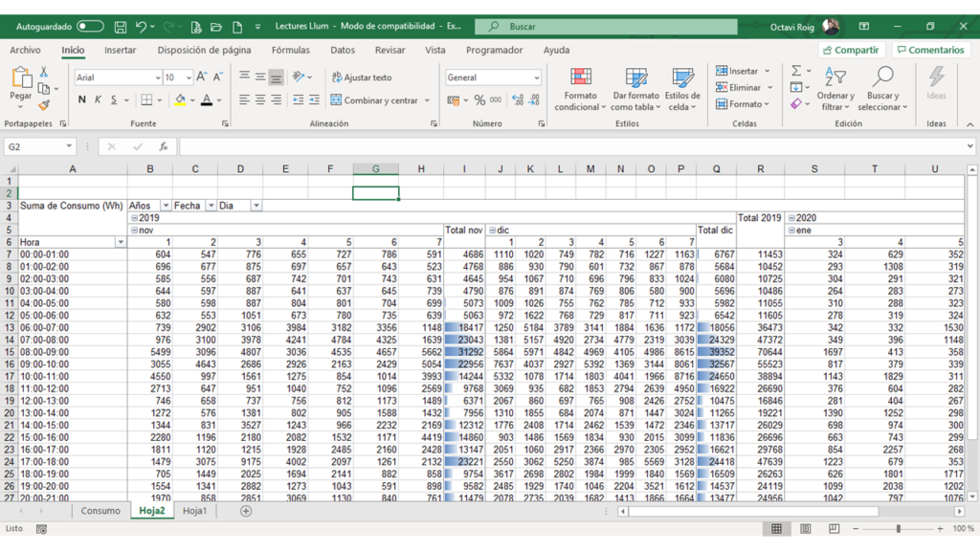Image resolution: width=980 pixels, height=551 pixels.
Task: Open the Insertar ribbon tab
Action: 120,50
